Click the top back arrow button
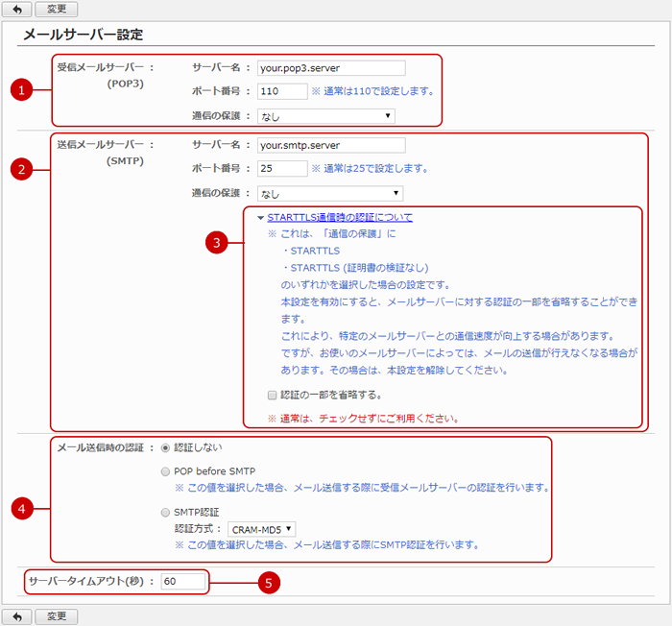This screenshot has width=672, height=626. coord(18,9)
